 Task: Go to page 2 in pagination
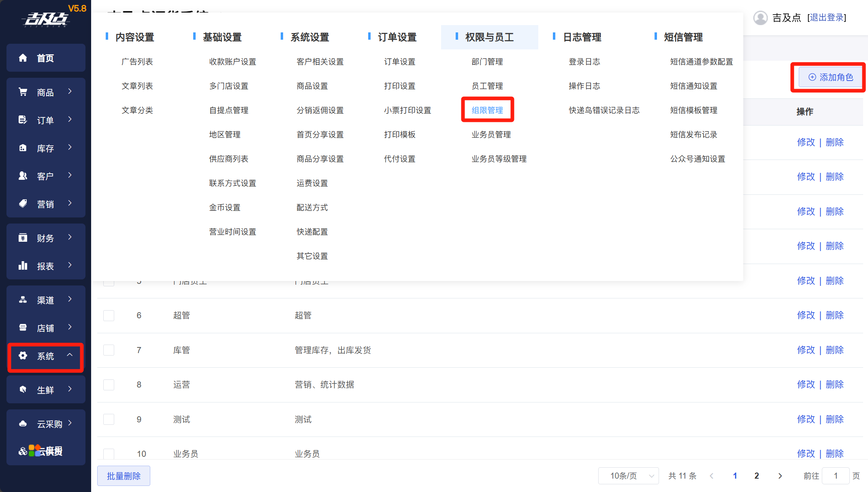click(756, 476)
